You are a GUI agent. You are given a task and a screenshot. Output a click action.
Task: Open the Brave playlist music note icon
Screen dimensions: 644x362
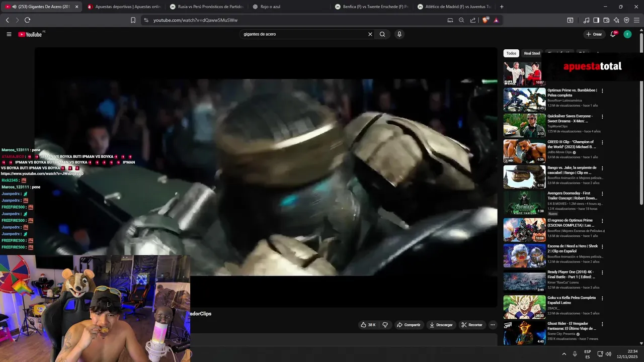(x=586, y=20)
